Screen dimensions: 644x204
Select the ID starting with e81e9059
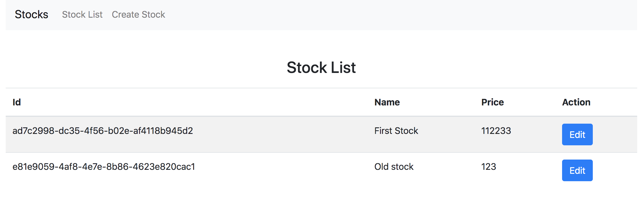[104, 167]
